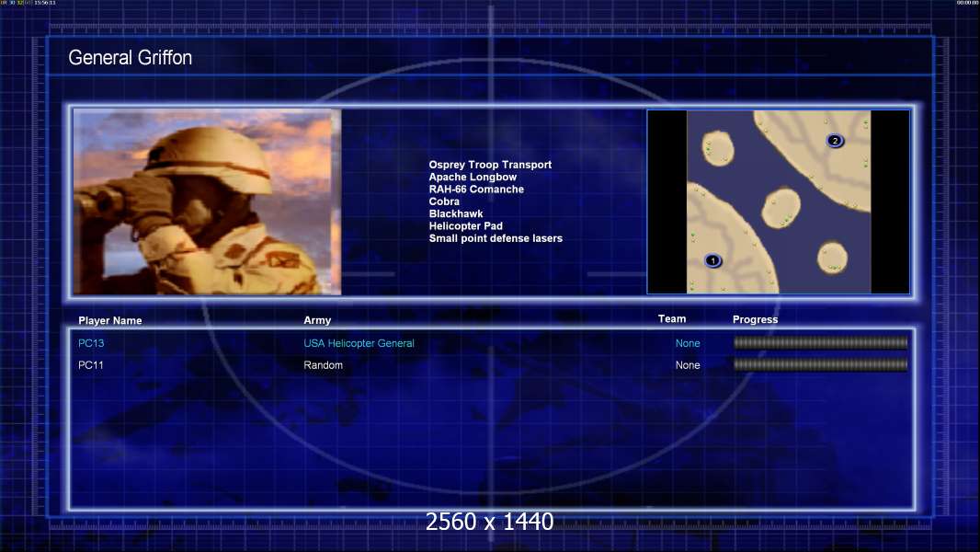980x552 pixels.
Task: Select the RAH-66 Comanche entry
Action: point(476,190)
